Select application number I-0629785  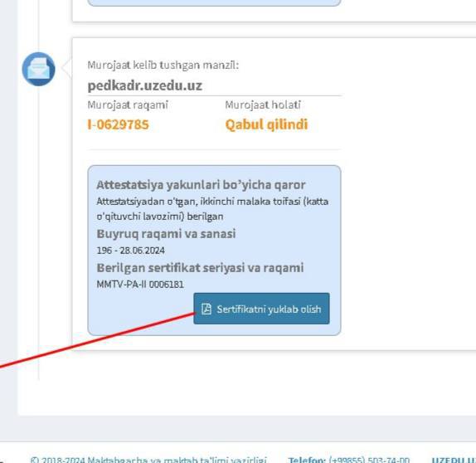tap(118, 124)
